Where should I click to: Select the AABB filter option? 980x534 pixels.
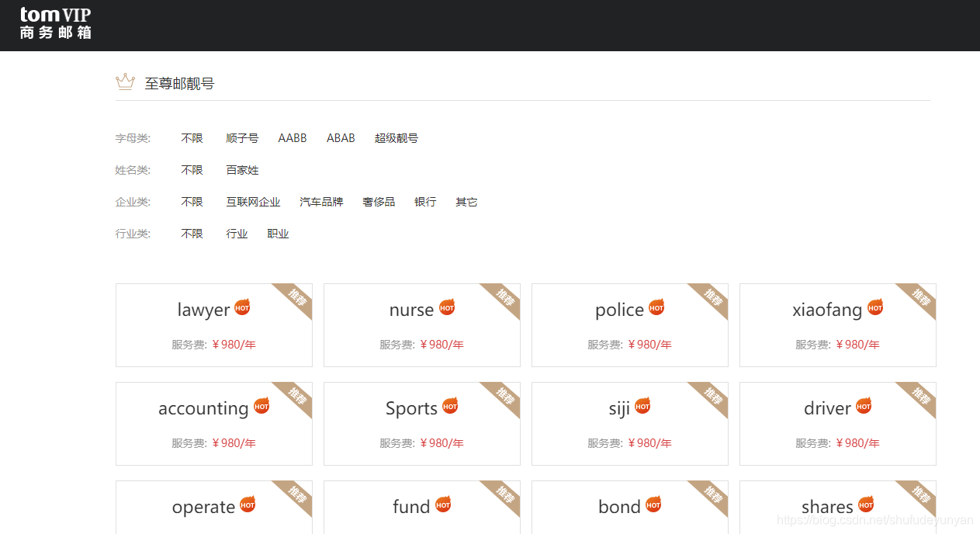[293, 137]
